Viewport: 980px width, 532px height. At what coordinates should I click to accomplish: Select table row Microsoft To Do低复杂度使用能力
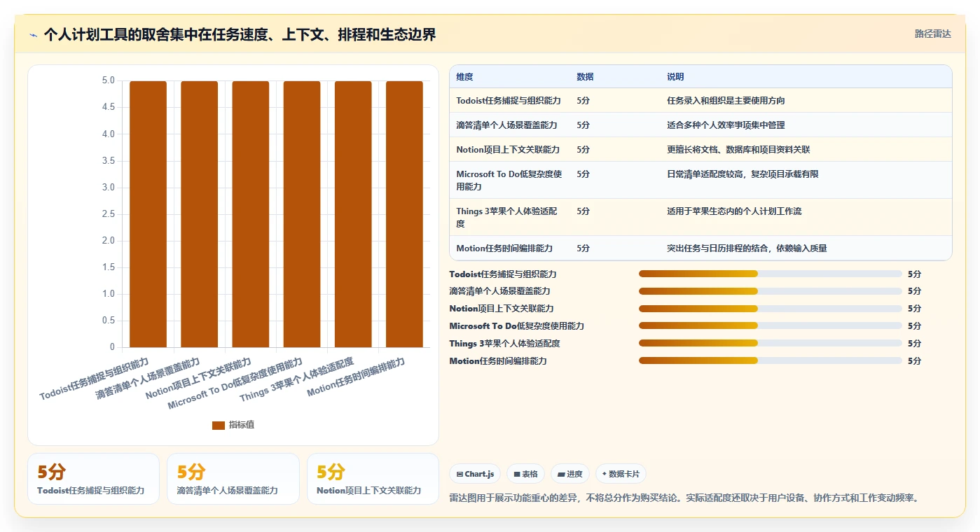[x=701, y=180]
